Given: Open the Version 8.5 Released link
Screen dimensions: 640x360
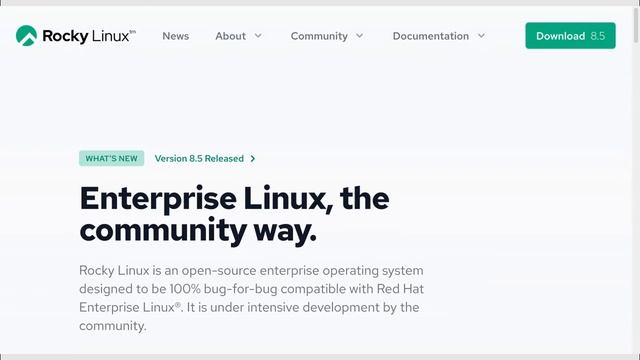Looking at the screenshot, I should click(x=199, y=158).
